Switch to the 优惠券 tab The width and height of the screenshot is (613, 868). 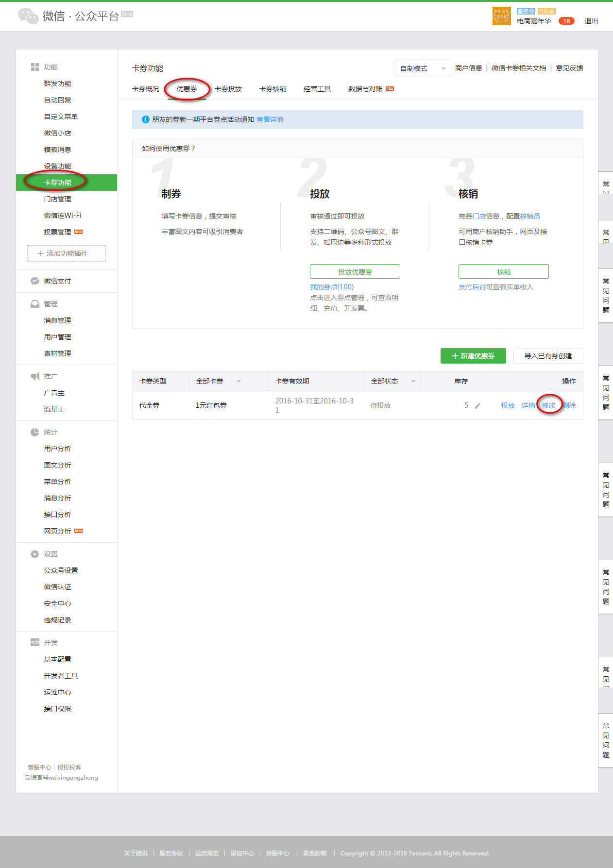tap(187, 89)
